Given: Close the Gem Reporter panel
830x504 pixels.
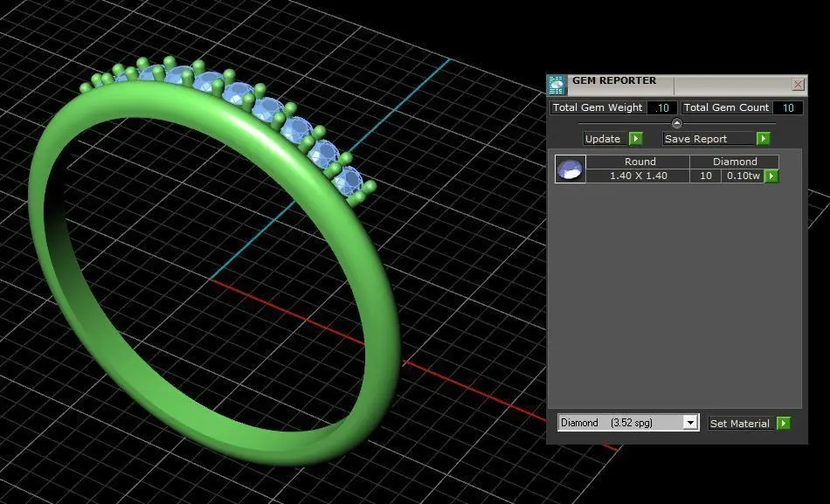Looking at the screenshot, I should 798,84.
